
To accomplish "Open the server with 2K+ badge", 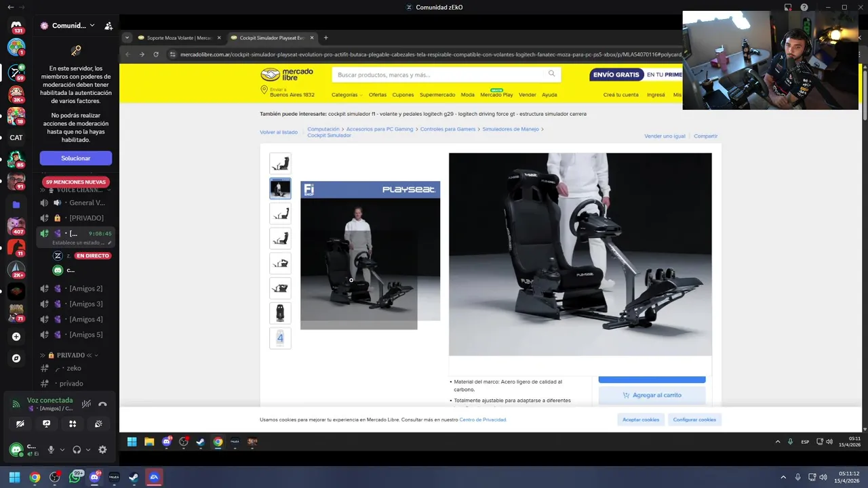I will tap(16, 270).
